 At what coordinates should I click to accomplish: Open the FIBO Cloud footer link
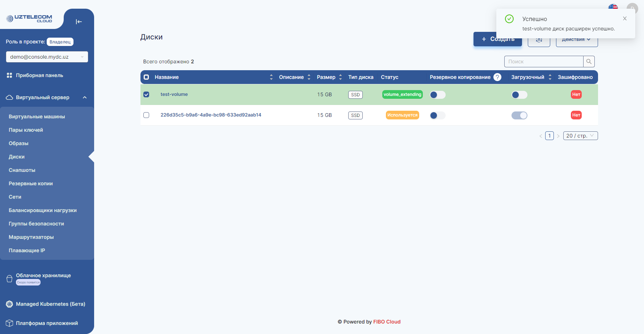[x=387, y=322]
